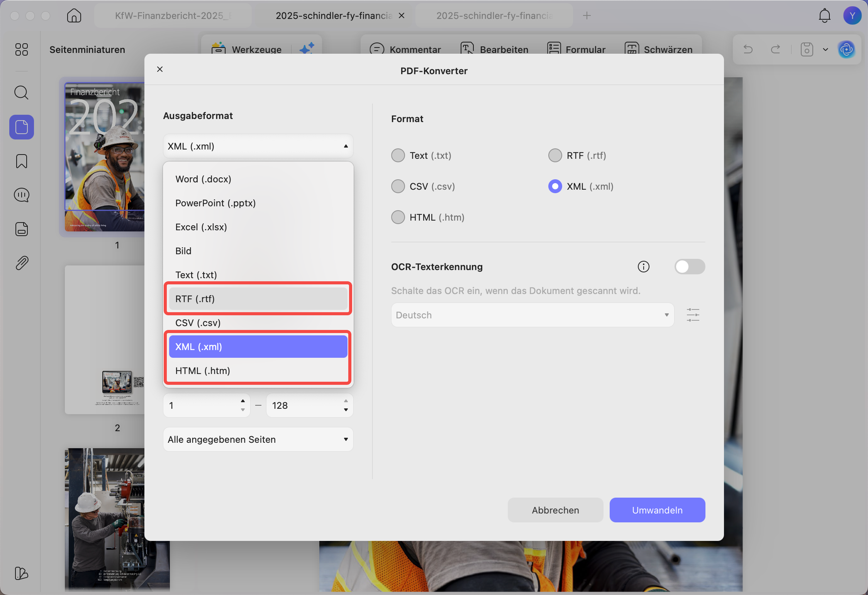Click the undo arrow

pyautogui.click(x=748, y=49)
